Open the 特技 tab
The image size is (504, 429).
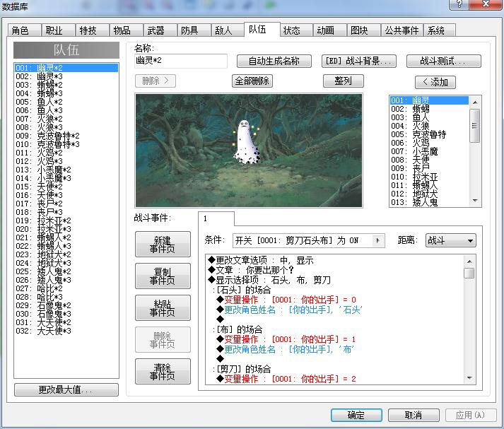pos(93,30)
